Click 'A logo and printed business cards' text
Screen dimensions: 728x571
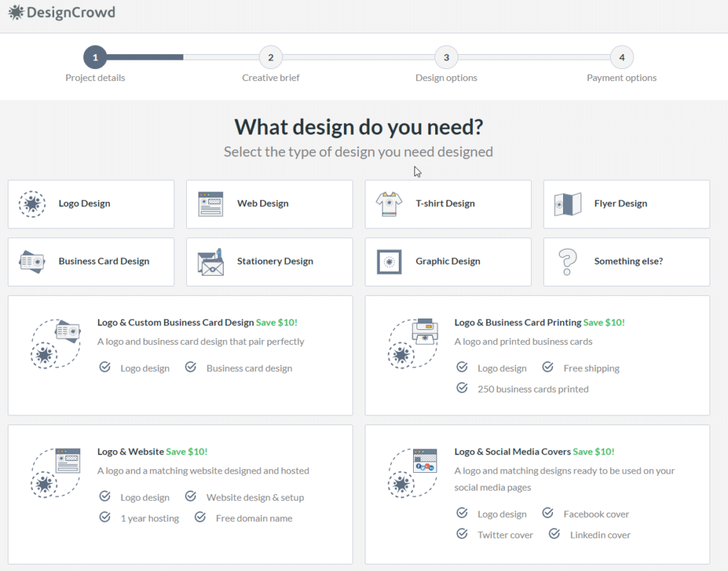523,341
